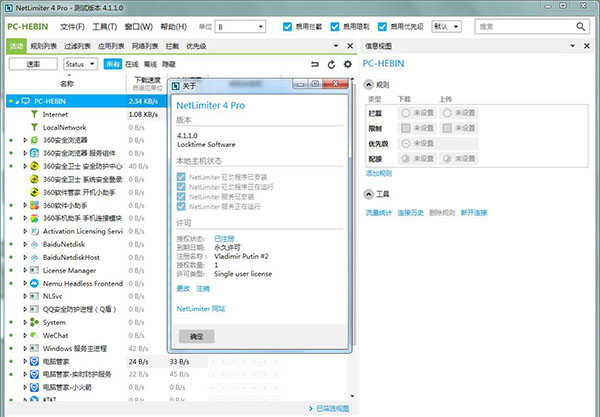This screenshot has width=600, height=417.
Task: Toggle the 限制 download rule checkbox
Action: tap(406, 128)
